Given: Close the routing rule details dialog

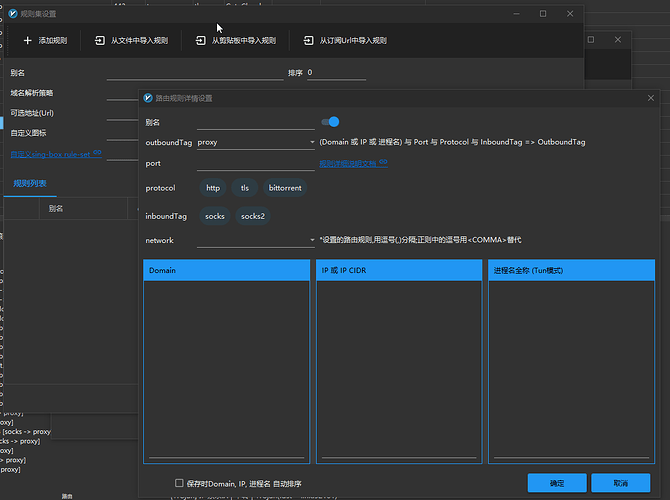Looking at the screenshot, I should click(x=651, y=98).
